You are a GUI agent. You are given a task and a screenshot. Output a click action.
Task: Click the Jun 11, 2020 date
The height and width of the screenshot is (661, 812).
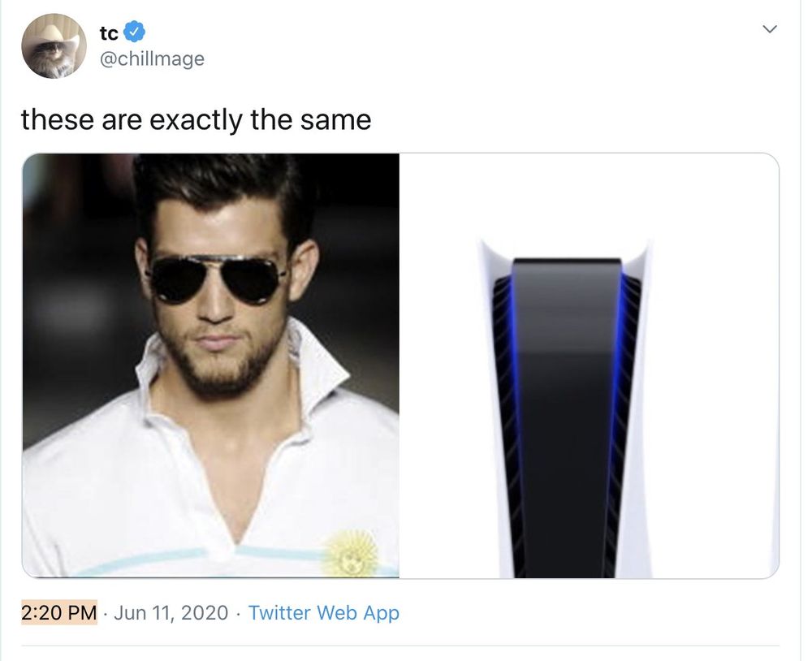pyautogui.click(x=171, y=612)
